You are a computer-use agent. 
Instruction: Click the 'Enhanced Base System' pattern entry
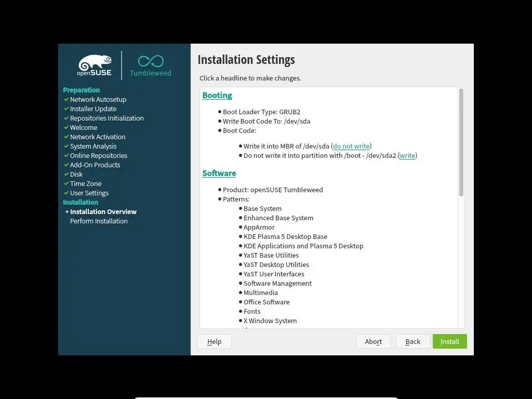pos(278,218)
